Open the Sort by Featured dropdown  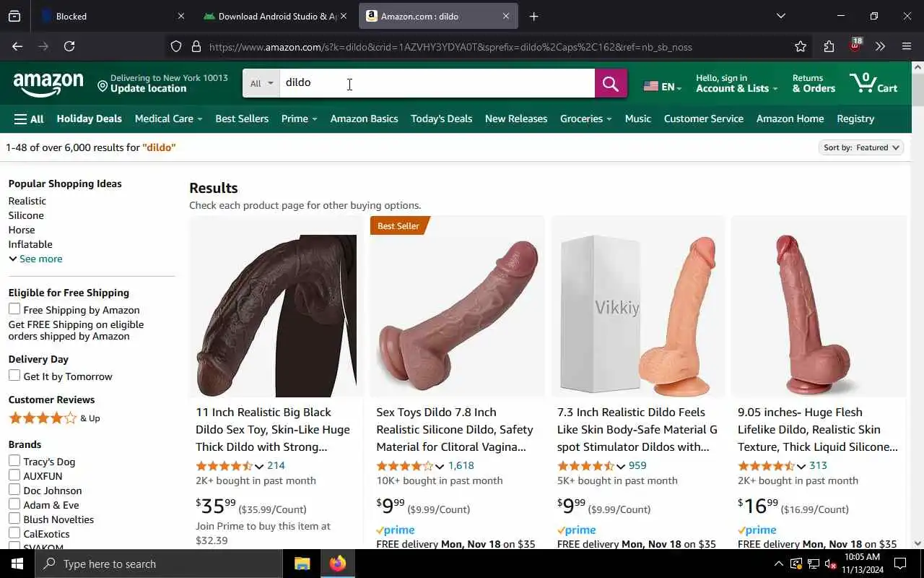[x=862, y=147]
